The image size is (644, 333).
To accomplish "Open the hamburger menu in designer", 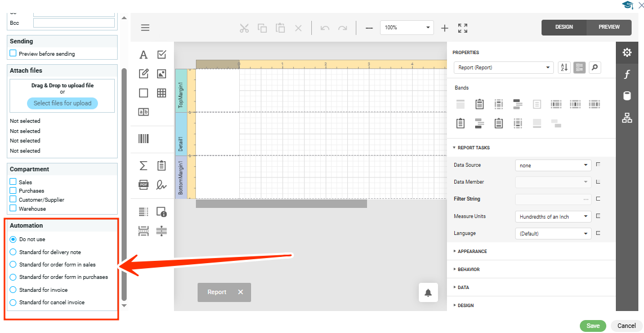I will 145,28.
